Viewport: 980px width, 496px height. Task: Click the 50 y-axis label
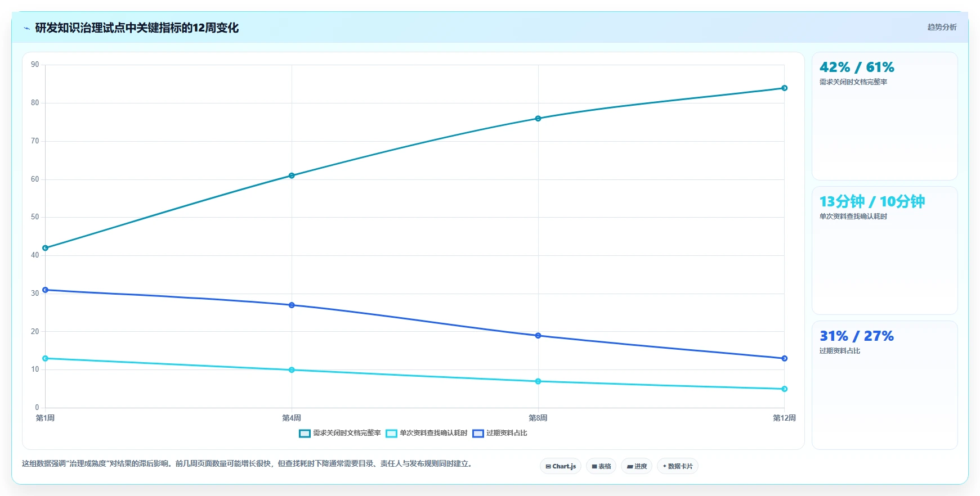point(35,217)
